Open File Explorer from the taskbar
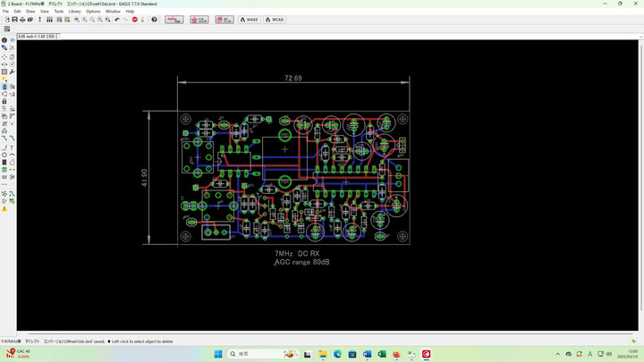Screen dimensions: 644x362 point(323,354)
